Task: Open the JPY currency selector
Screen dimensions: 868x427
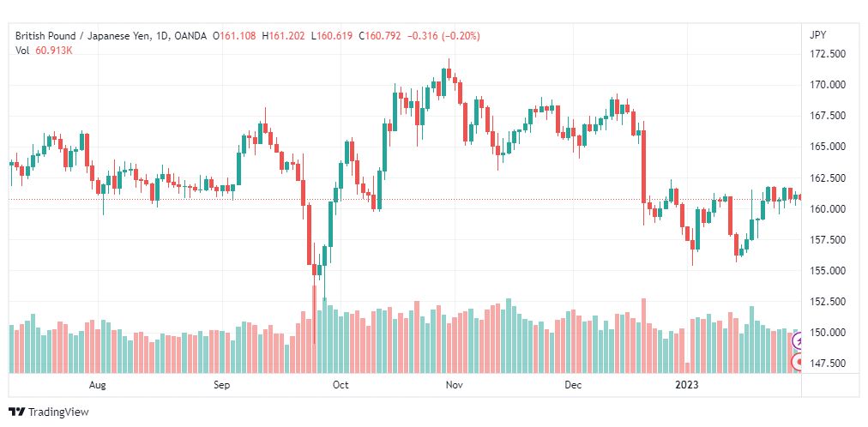Action: (817, 35)
